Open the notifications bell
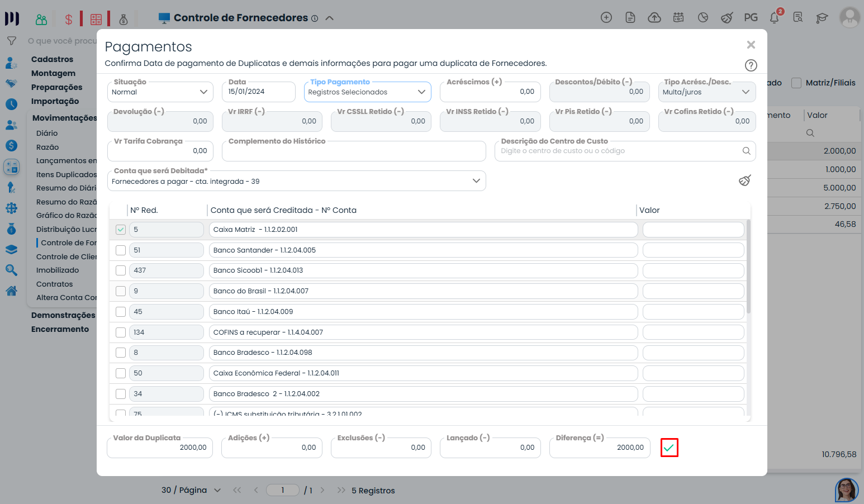Screen dimensions: 864x504 [775, 18]
